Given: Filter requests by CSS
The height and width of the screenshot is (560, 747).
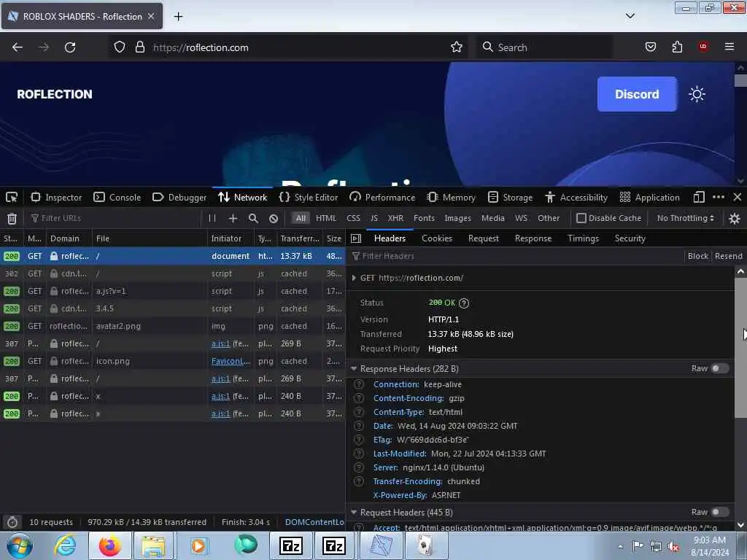Looking at the screenshot, I should pos(354,218).
